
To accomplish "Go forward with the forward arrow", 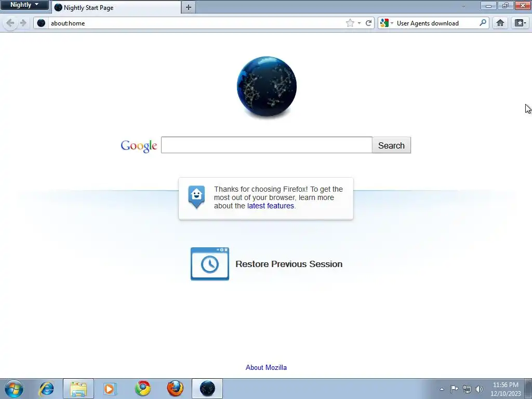I will tap(23, 23).
